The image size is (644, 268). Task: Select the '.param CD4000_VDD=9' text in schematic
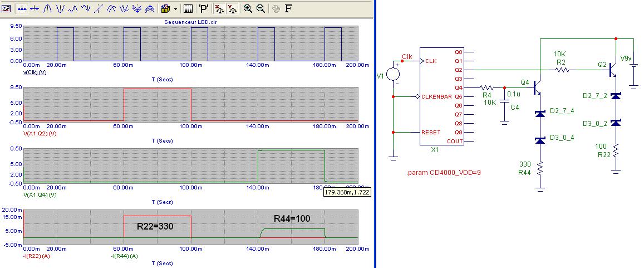(444, 173)
